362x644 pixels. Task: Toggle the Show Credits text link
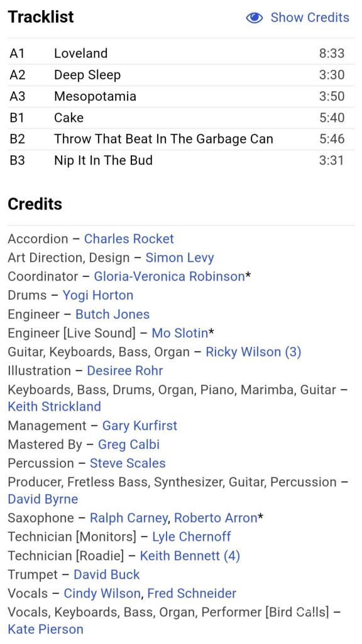coord(310,18)
